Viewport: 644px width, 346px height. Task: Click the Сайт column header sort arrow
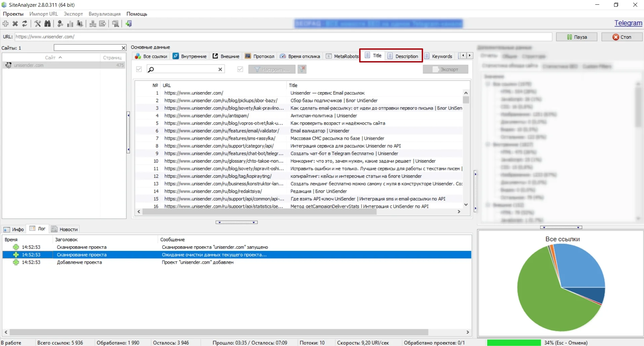61,57
